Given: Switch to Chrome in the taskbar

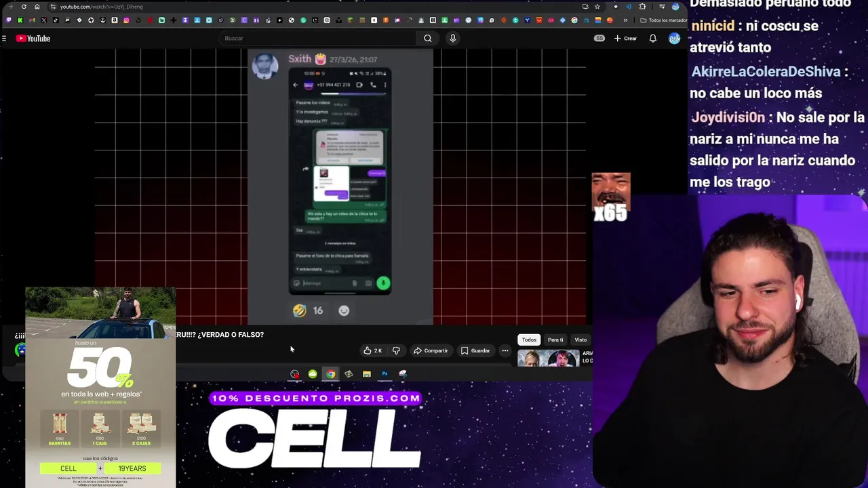Looking at the screenshot, I should tap(330, 373).
